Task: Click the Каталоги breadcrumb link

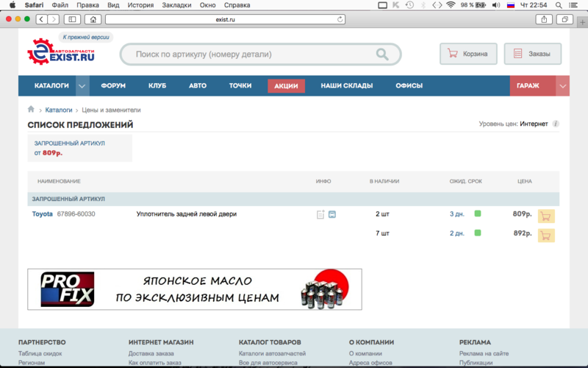Action: coord(59,110)
